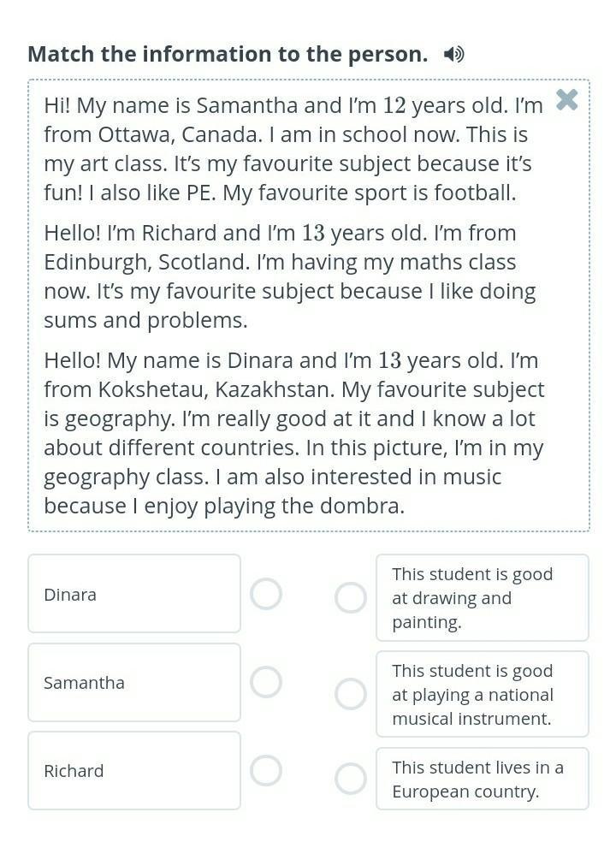Select the radio button beside Richard
This screenshot has height=848, width=616.
pyautogui.click(x=266, y=770)
